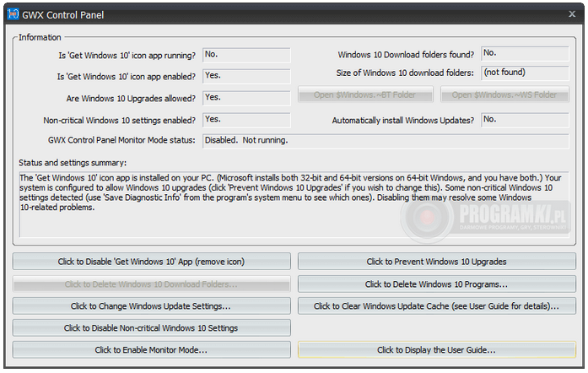Click the 'Information' group label

40,37
